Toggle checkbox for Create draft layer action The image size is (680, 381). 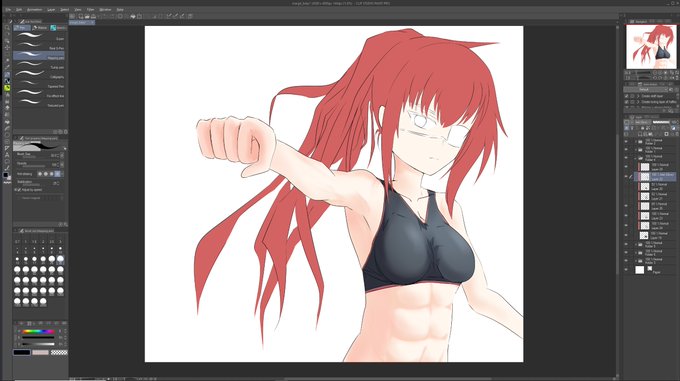tap(626, 96)
